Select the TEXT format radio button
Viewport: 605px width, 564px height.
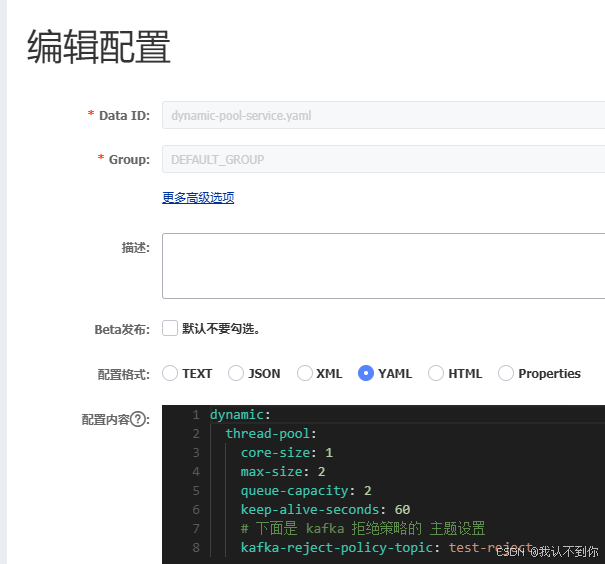point(170,373)
